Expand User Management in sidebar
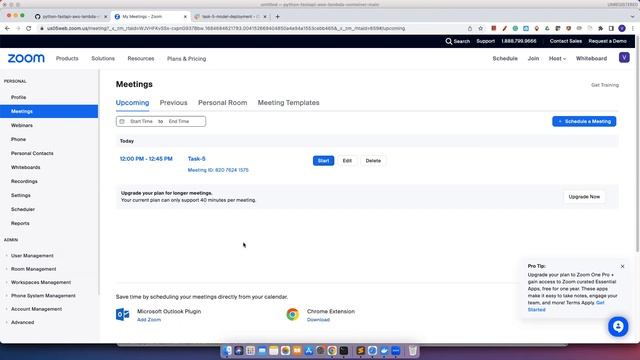640x360 pixels. [x=32, y=256]
